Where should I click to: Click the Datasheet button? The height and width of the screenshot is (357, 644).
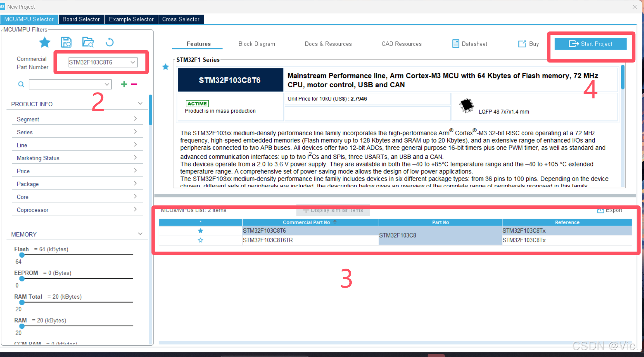pyautogui.click(x=470, y=44)
